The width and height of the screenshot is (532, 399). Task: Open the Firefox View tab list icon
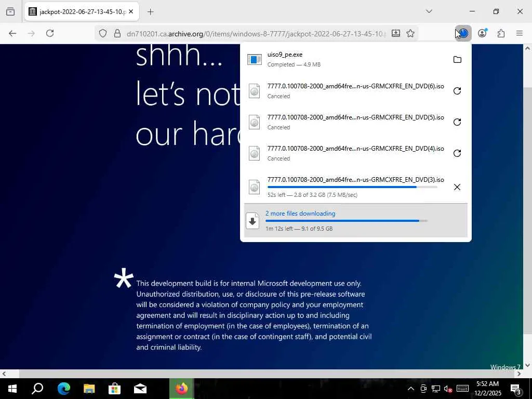click(x=10, y=11)
